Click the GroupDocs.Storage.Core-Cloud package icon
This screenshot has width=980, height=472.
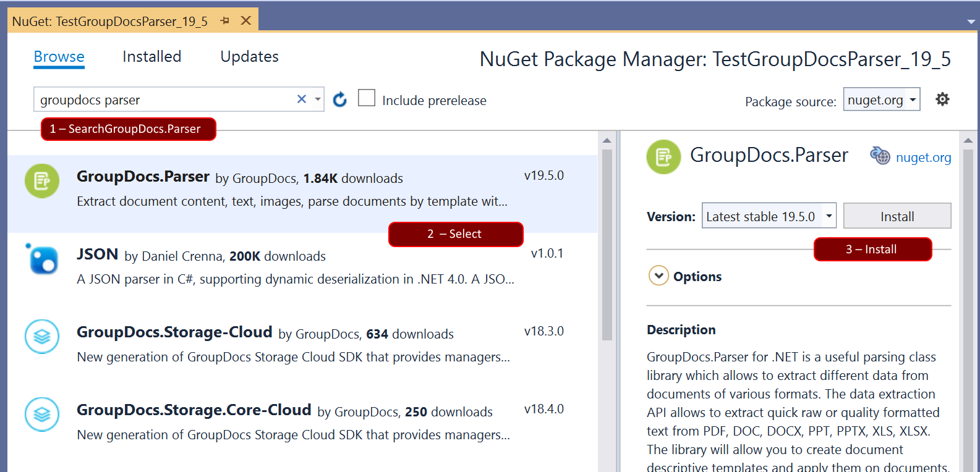point(42,415)
